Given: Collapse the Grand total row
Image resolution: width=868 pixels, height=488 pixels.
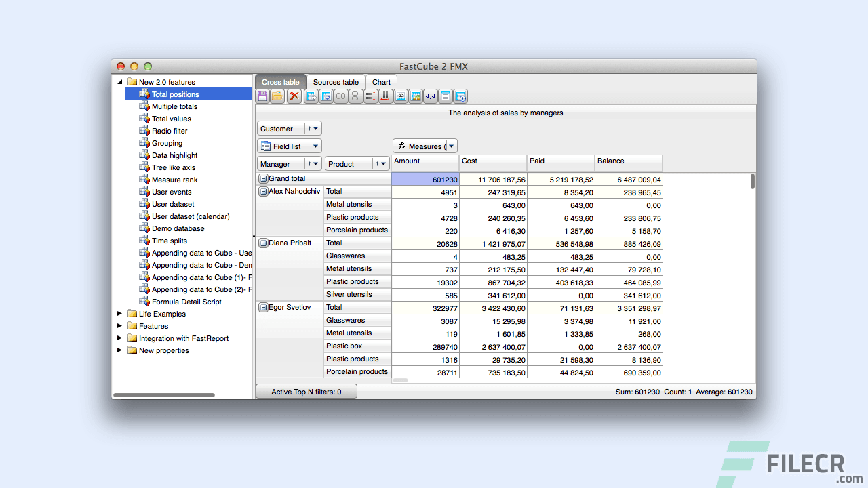Looking at the screenshot, I should tap(263, 179).
